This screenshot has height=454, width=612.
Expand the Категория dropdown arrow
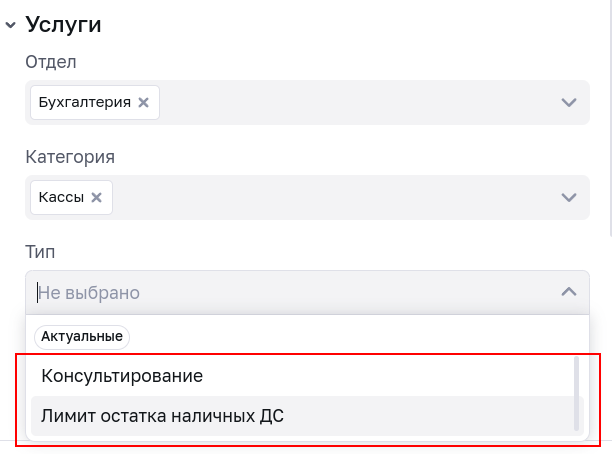(569, 197)
